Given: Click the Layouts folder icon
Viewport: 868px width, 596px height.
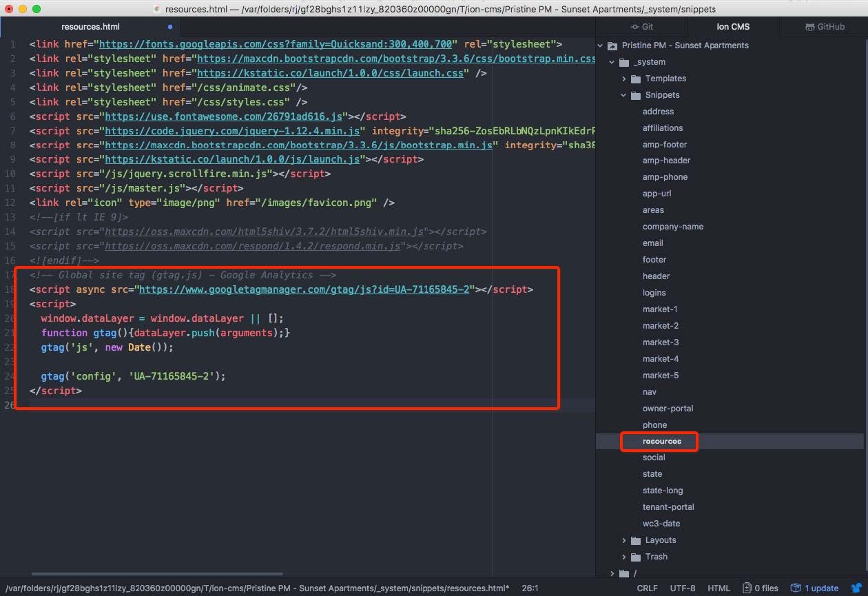Looking at the screenshot, I should pos(636,540).
